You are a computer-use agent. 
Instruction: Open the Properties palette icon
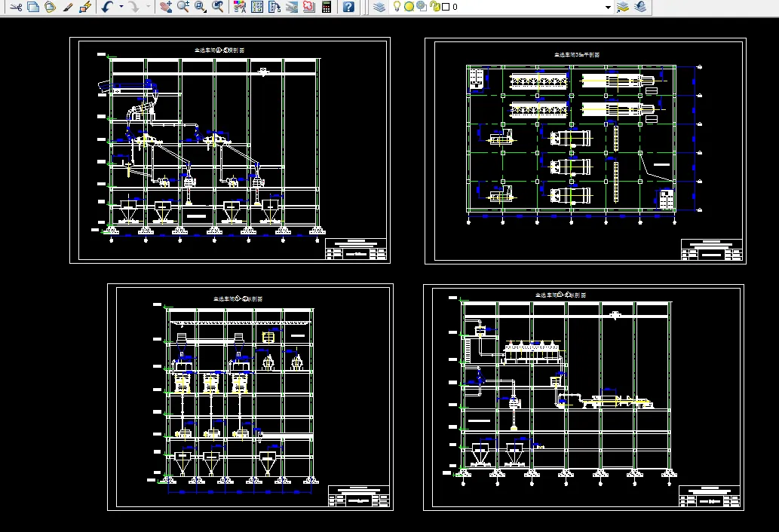(x=240, y=7)
